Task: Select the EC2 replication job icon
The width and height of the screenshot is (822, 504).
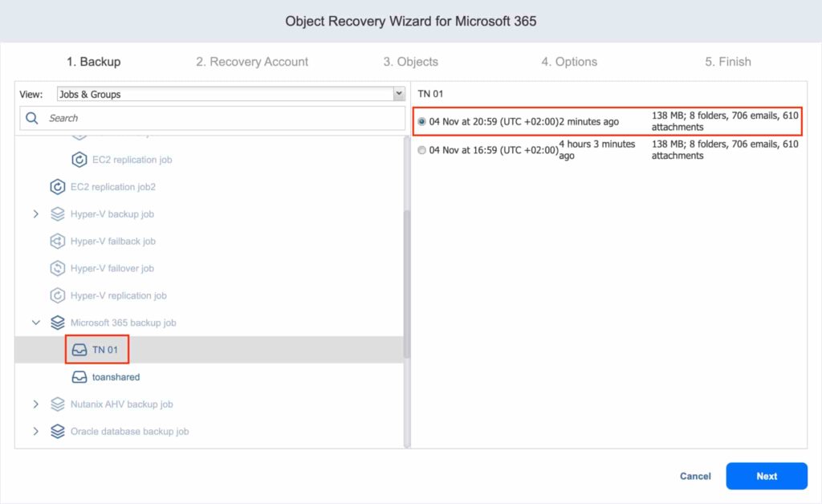Action: 79,159
